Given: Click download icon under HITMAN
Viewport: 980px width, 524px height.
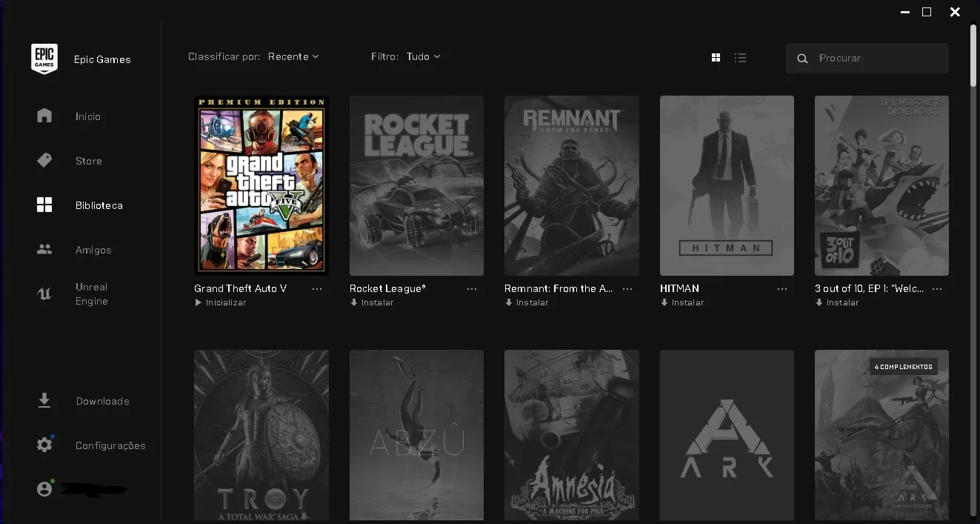Looking at the screenshot, I should point(664,302).
